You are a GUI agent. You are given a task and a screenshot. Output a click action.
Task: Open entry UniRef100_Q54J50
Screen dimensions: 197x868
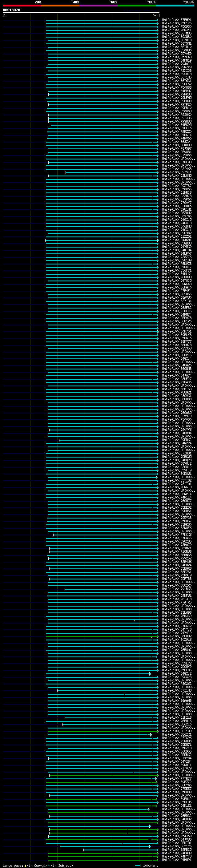[x=176, y=836]
